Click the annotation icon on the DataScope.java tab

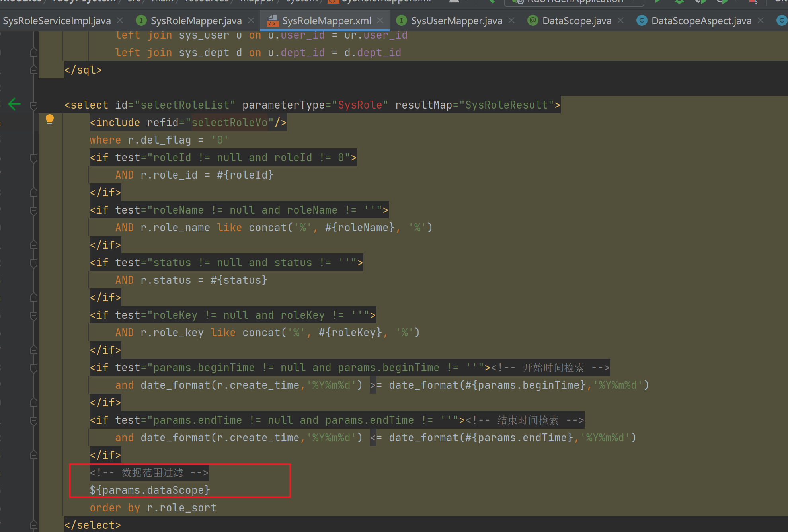[x=532, y=21]
